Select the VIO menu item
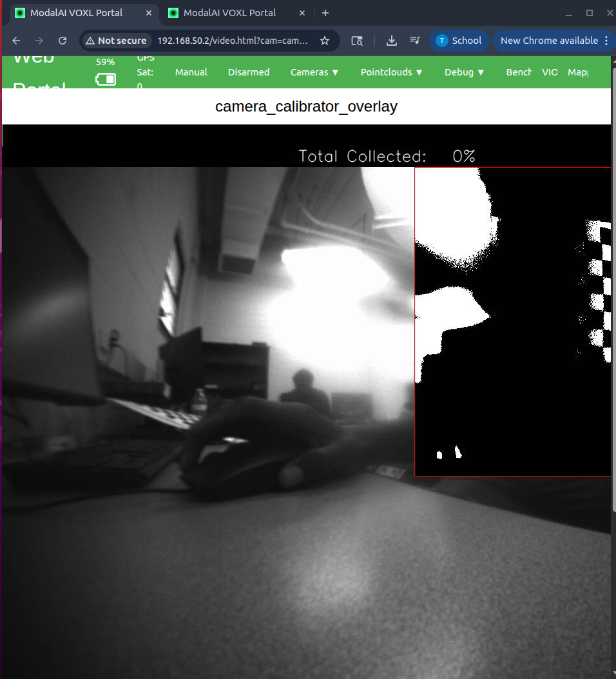This screenshot has width=616, height=679. 550,72
